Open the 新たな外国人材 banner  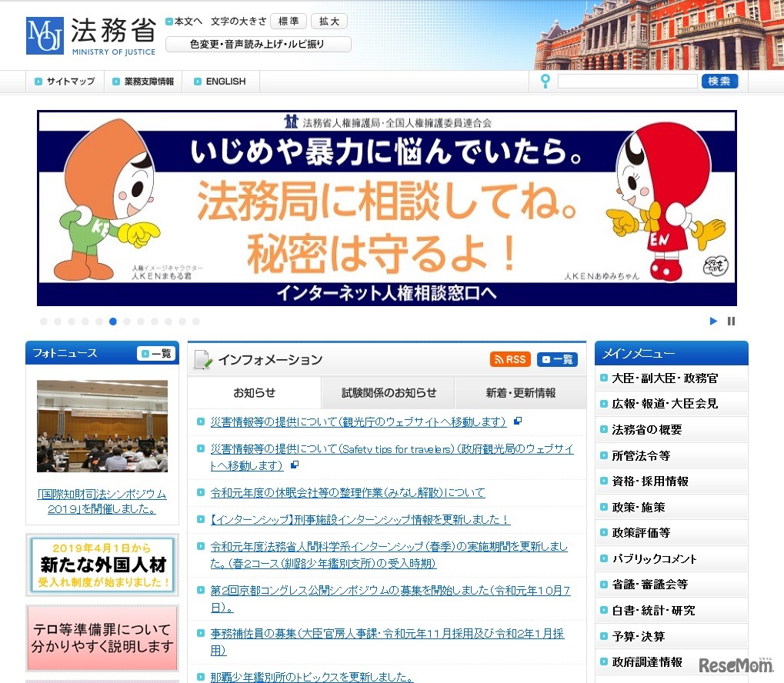[102, 565]
